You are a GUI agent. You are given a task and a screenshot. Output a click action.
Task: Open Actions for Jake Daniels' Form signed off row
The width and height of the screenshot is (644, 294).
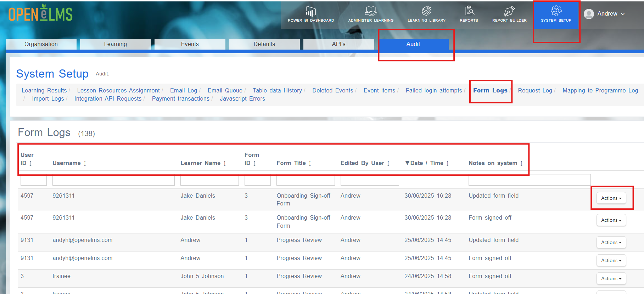[x=611, y=220]
